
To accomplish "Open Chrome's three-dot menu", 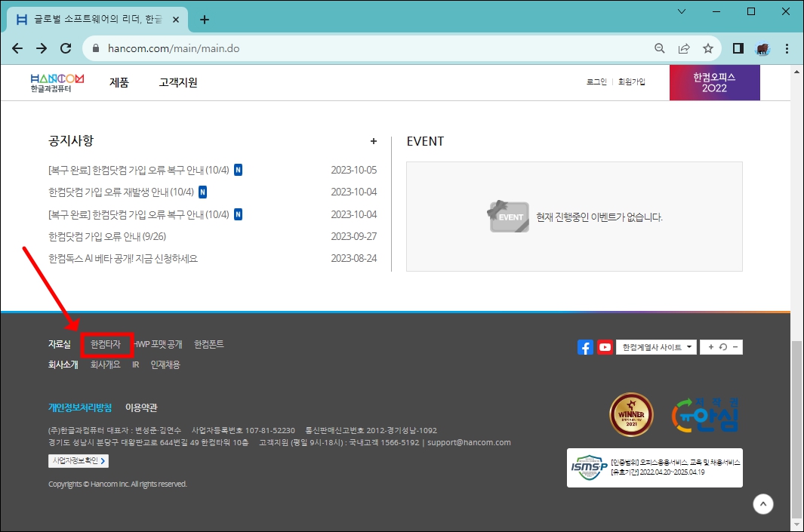I will coord(787,48).
